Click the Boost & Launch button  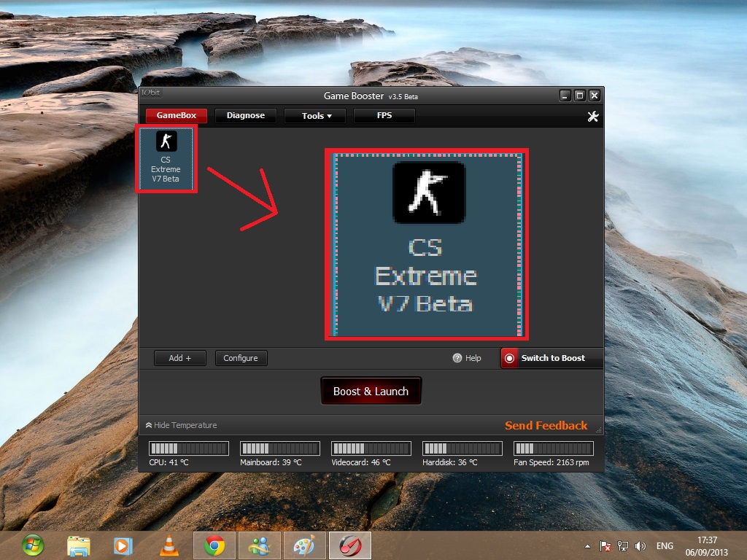(371, 391)
